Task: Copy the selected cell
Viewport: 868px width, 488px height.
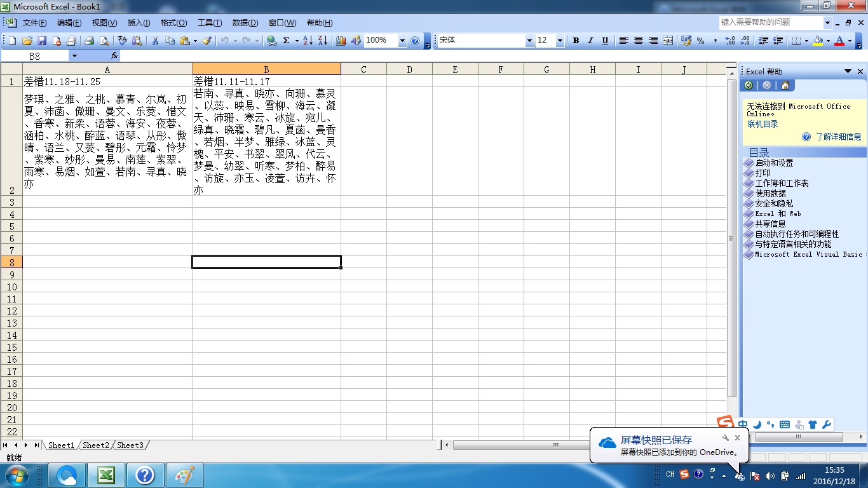Action: (x=170, y=41)
